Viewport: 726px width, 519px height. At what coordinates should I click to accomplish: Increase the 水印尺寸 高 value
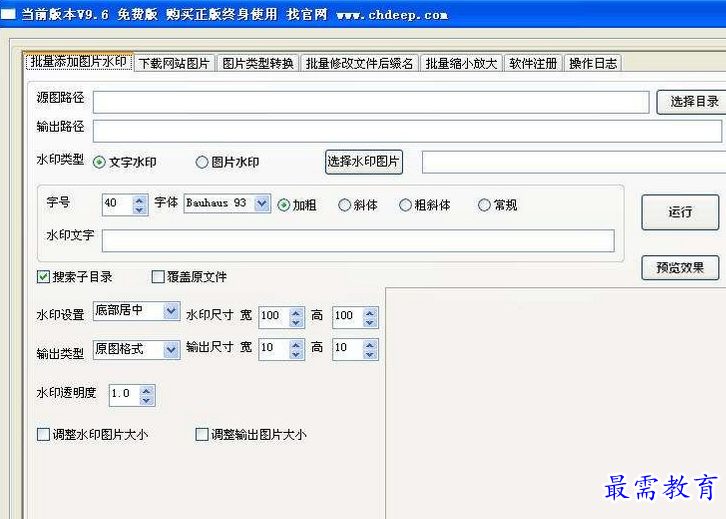[369, 313]
